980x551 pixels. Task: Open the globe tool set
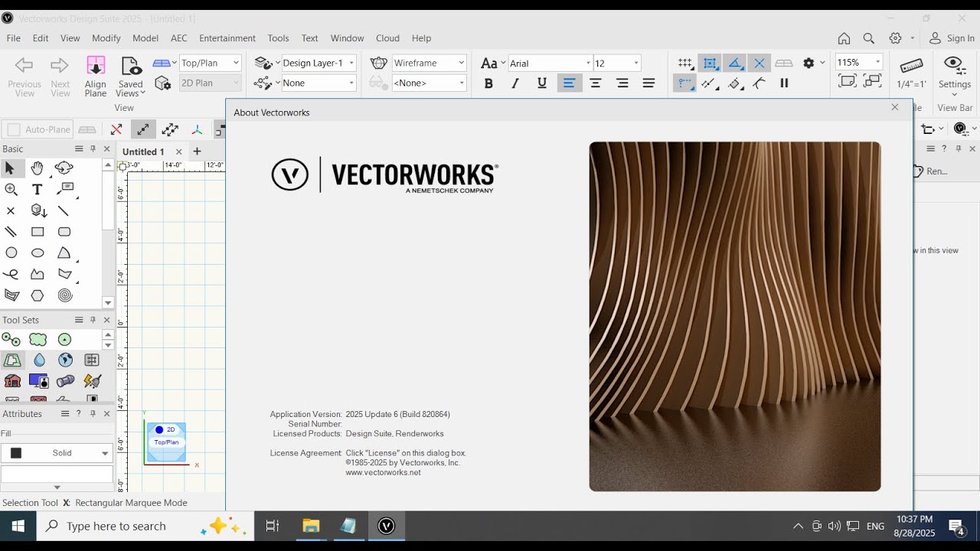click(66, 360)
